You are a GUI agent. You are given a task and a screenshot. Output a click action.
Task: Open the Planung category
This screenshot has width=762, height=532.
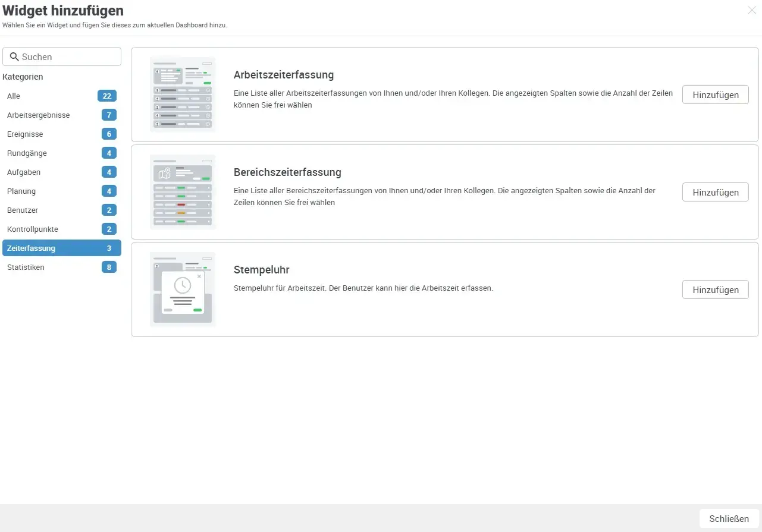(x=21, y=191)
